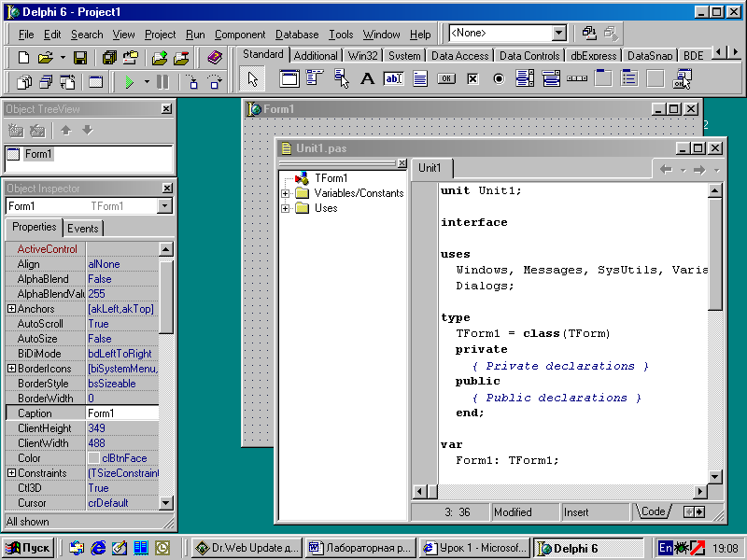Pick the OK Button component
Viewport: 747px width, 560px height.
click(446, 78)
